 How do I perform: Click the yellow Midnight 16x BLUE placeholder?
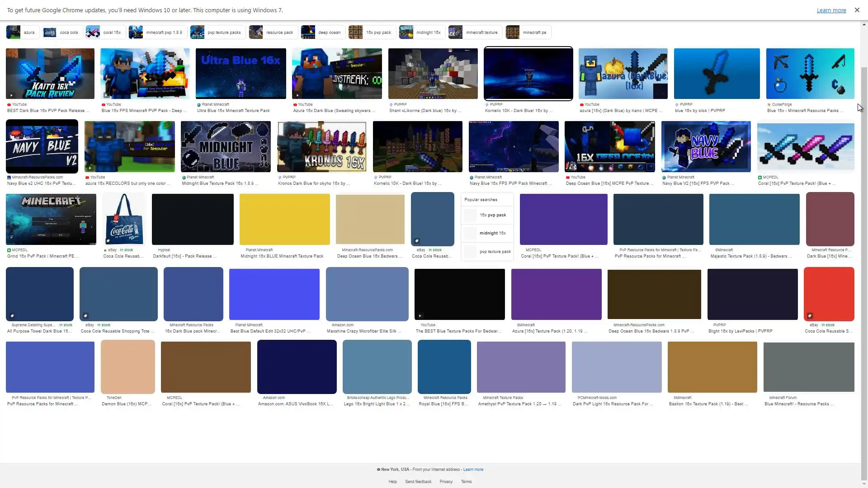tap(284, 219)
